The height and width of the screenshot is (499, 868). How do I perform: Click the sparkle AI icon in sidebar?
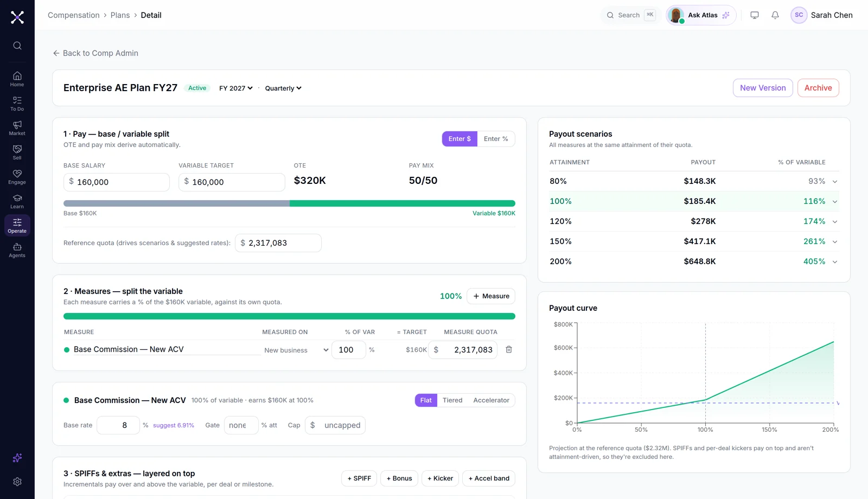point(17,458)
